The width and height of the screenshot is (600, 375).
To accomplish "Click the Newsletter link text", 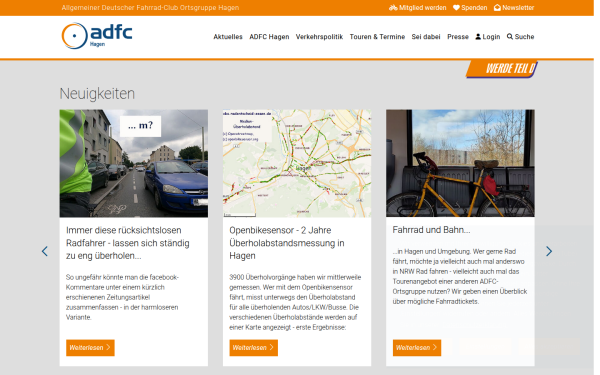I will 518,8.
